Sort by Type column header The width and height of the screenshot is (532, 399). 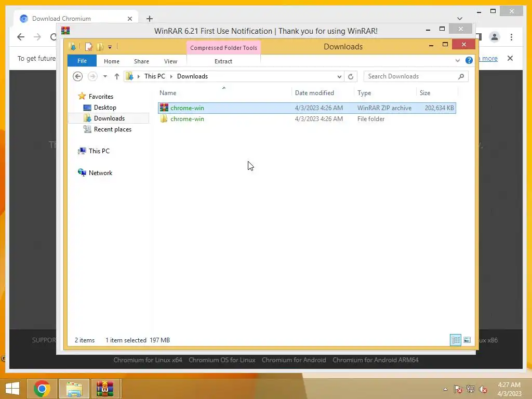pos(364,93)
